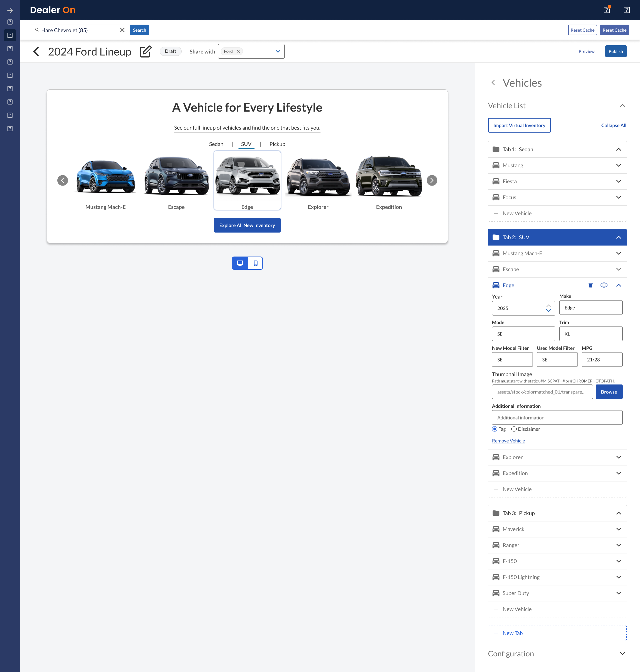Expand the Expedition vehicle row
640x672 pixels.
(619, 473)
